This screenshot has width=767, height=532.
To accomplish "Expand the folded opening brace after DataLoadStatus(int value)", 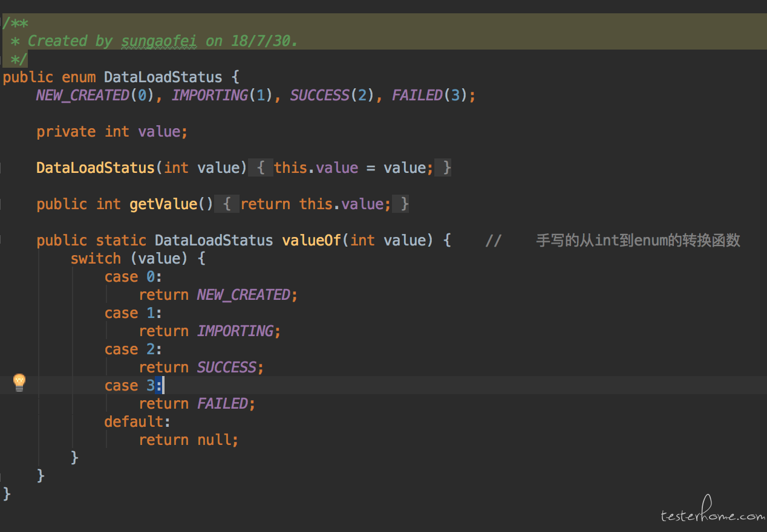I will [261, 167].
